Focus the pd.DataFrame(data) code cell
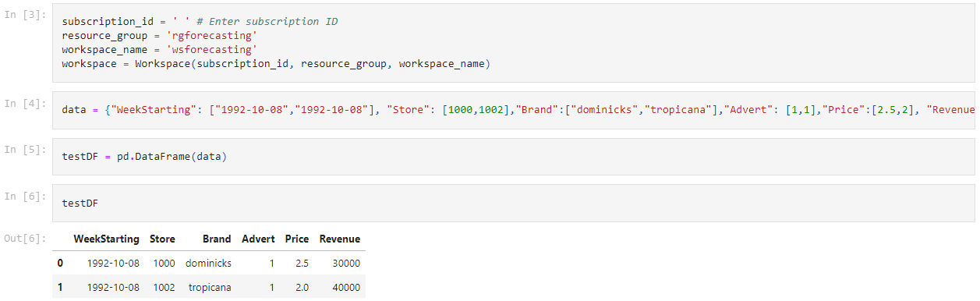 coord(514,157)
